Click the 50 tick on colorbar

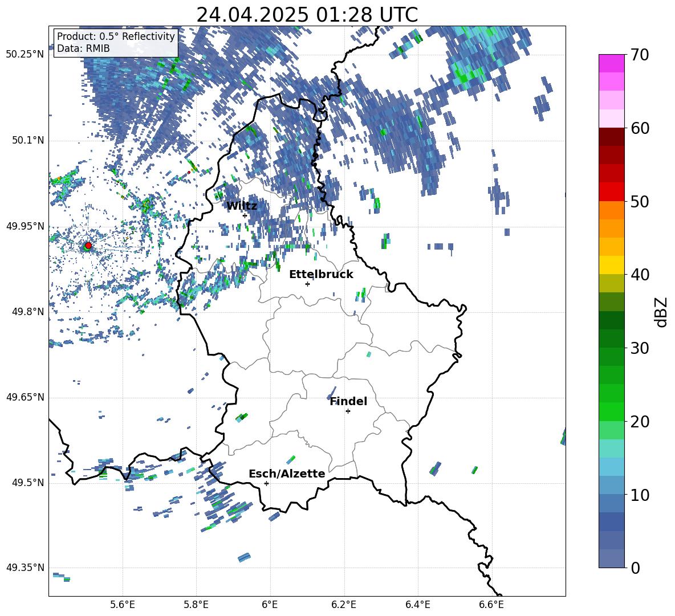click(x=640, y=202)
